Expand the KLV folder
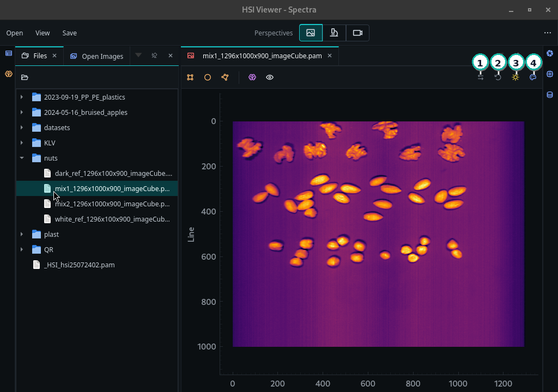The image size is (558, 392). [x=22, y=143]
